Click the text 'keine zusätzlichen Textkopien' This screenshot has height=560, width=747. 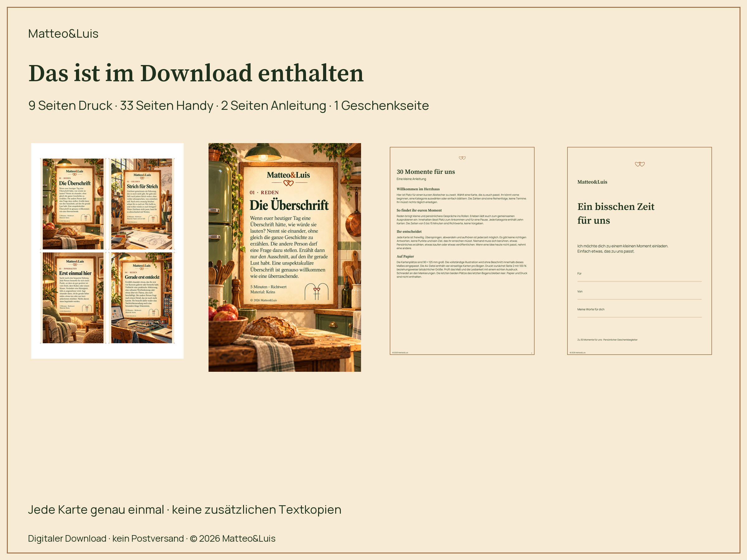coord(257,510)
